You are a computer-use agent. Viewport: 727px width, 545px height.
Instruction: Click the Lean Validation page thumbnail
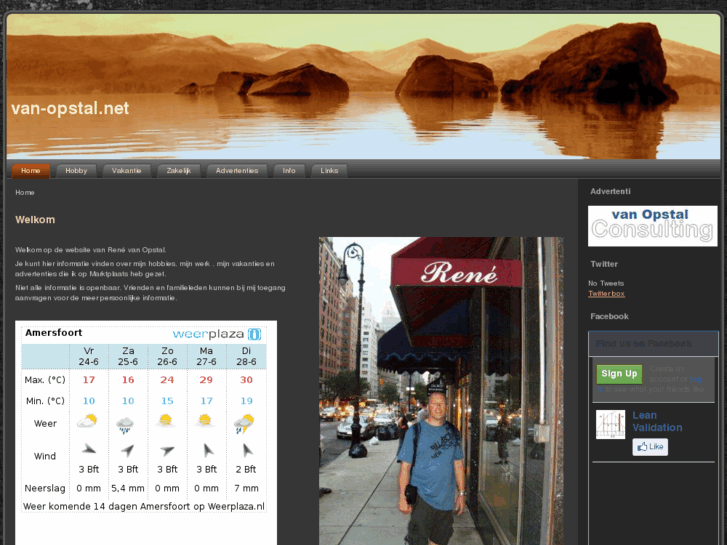(610, 424)
